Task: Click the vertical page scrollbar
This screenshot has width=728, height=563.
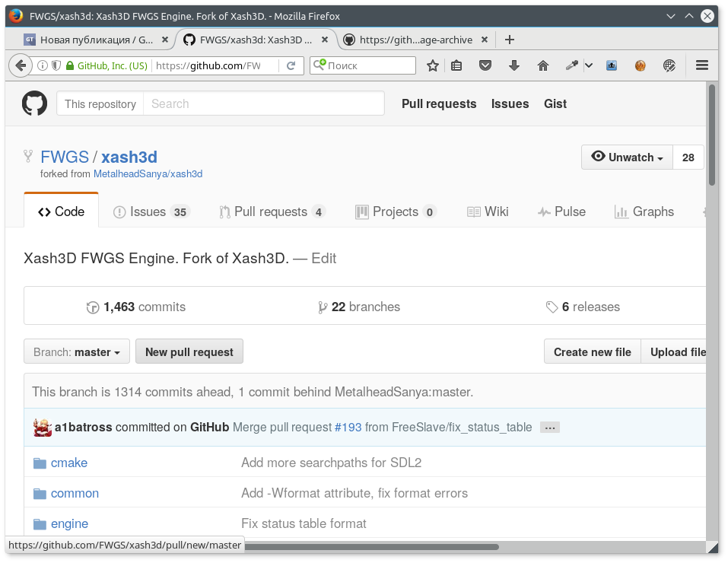Action: 712,137
